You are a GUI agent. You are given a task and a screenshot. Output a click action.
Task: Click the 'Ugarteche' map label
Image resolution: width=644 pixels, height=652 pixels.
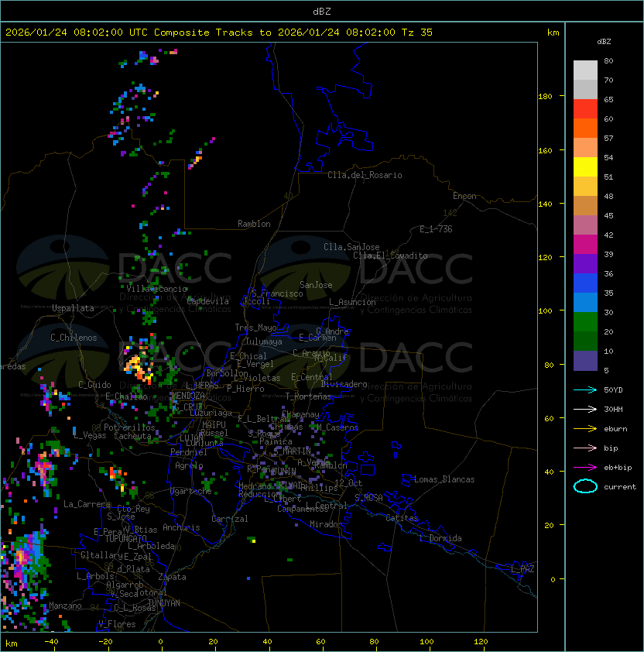pyautogui.click(x=191, y=491)
